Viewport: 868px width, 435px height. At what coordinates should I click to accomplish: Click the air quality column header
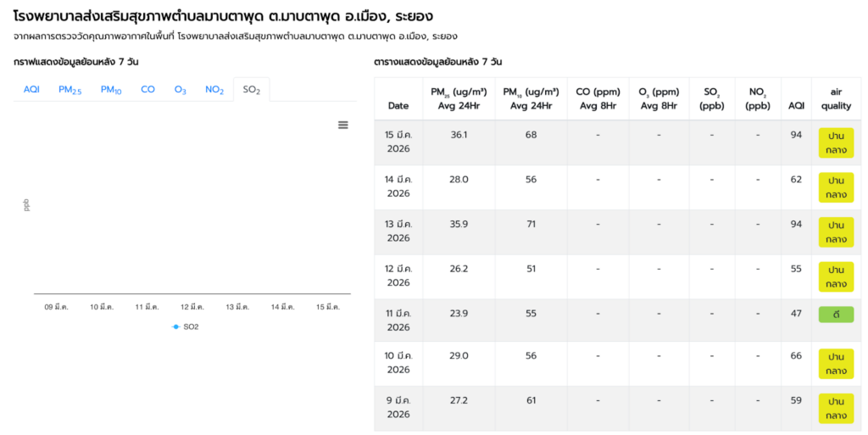836,98
